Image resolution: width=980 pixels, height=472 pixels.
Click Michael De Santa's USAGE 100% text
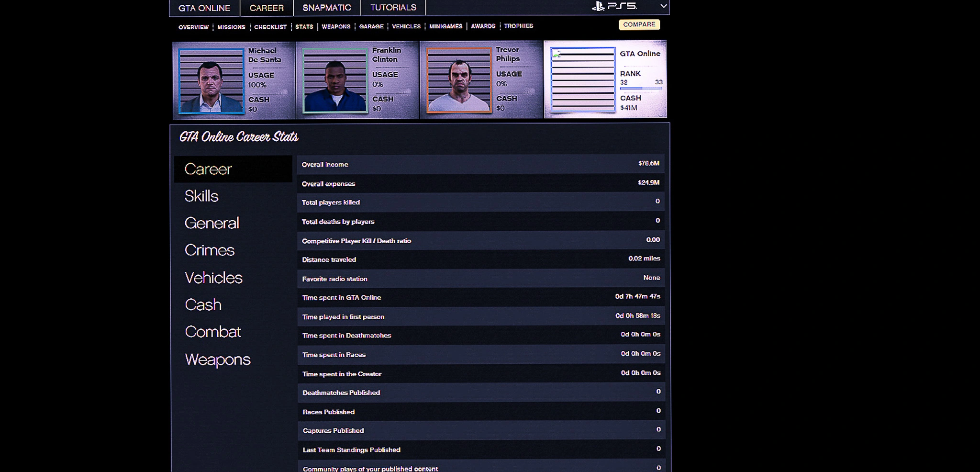(x=261, y=80)
